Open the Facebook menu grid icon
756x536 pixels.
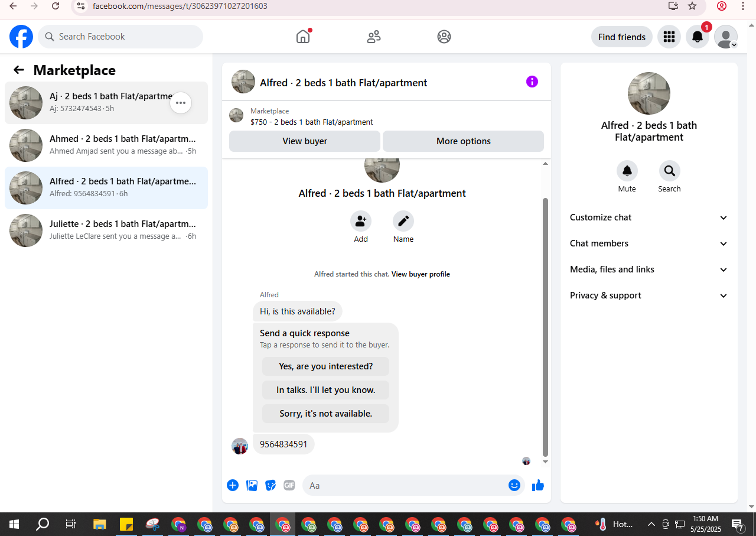(669, 37)
